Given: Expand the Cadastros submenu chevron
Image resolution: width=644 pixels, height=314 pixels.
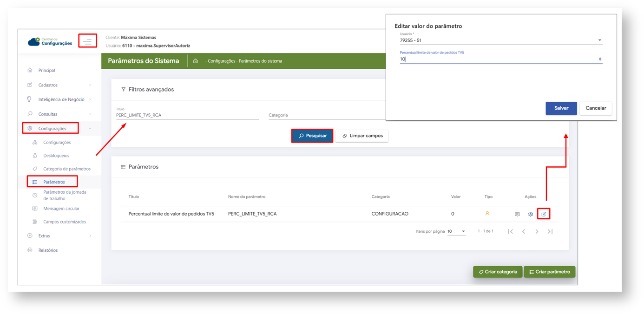Looking at the screenshot, I should point(90,85).
